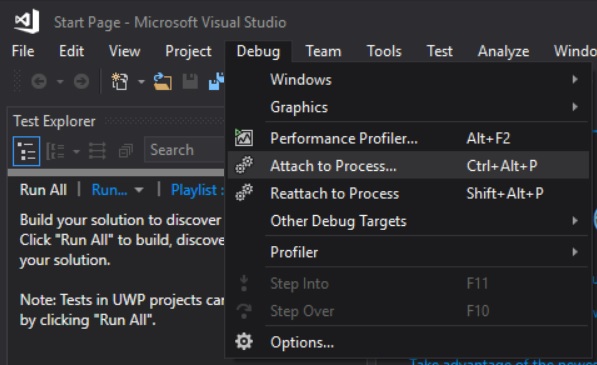Screen dimensions: 597x365
Task: Open Options... from Debug menu
Action: tap(408, 342)
